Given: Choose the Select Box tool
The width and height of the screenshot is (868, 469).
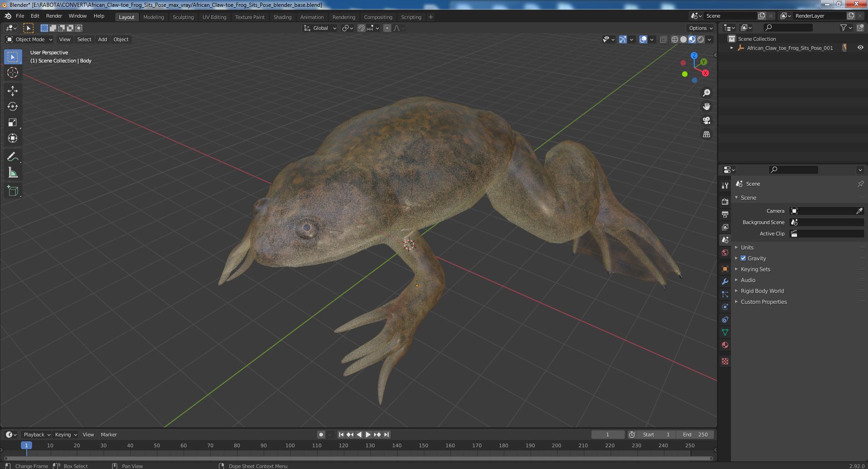Looking at the screenshot, I should [13, 57].
